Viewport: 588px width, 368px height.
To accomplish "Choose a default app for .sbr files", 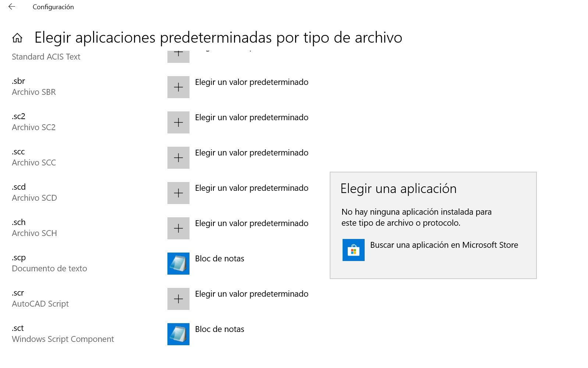I will click(251, 82).
